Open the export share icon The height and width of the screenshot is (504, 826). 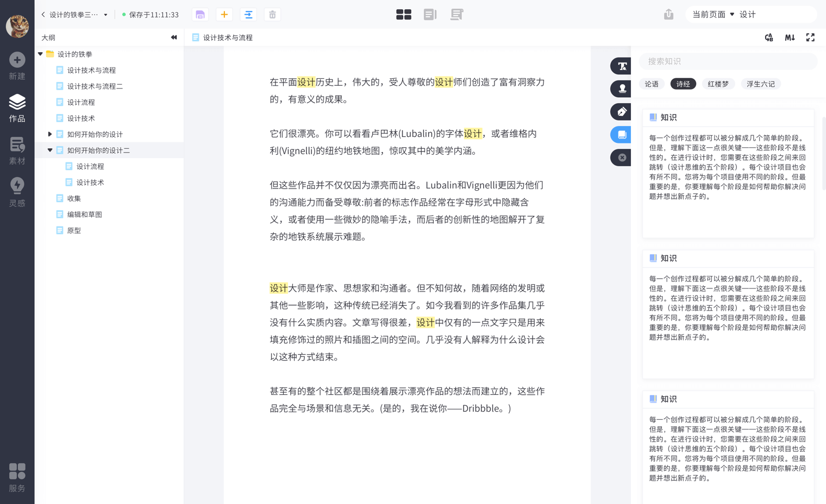tap(668, 15)
